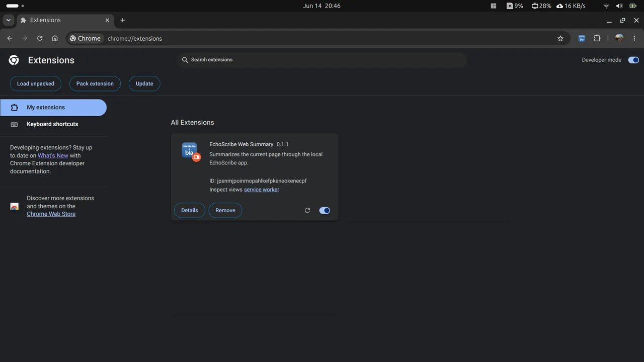
Task: Open the workspace indicator pill at top-left
Action: coord(15,6)
